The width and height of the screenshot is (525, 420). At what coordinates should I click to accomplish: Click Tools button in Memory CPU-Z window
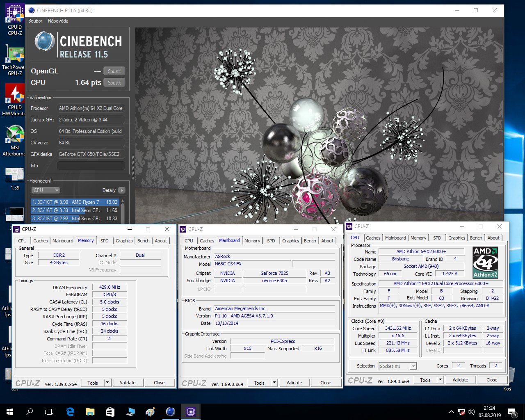[x=93, y=383]
